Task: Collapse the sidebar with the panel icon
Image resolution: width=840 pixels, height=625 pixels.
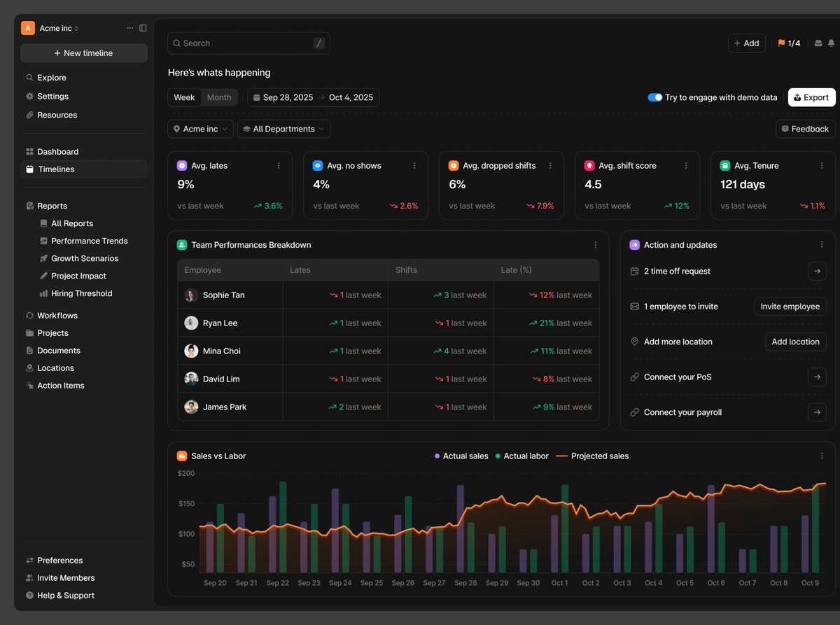Action: click(143, 28)
